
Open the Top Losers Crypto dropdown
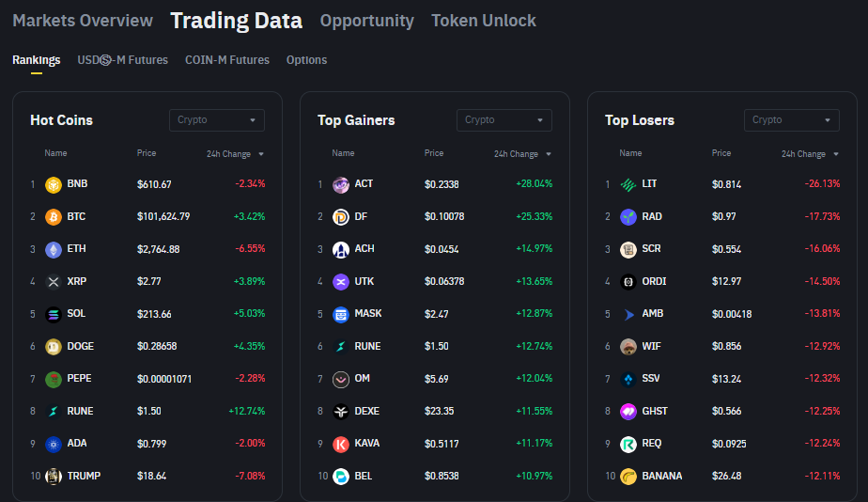tap(792, 119)
